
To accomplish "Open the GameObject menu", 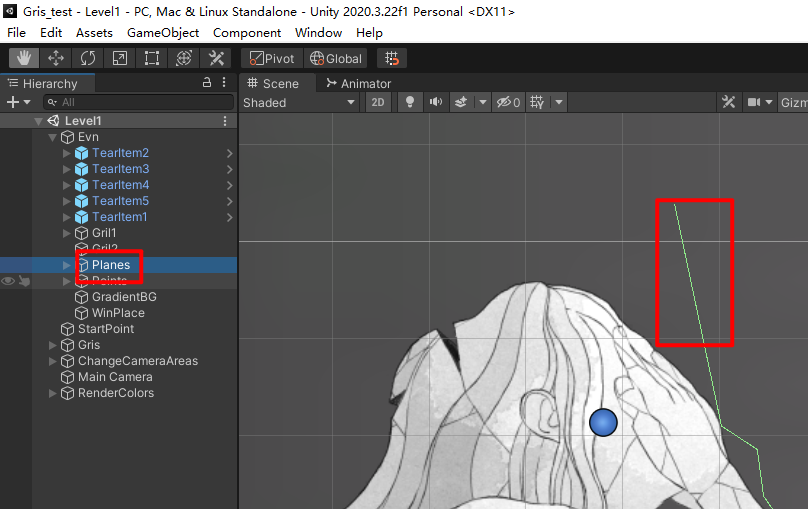I will point(163,32).
